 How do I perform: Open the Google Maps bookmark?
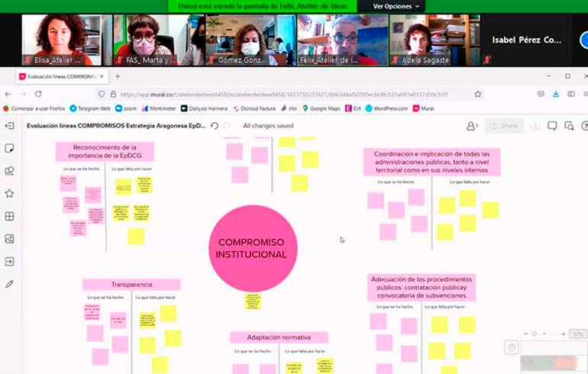tap(324, 108)
